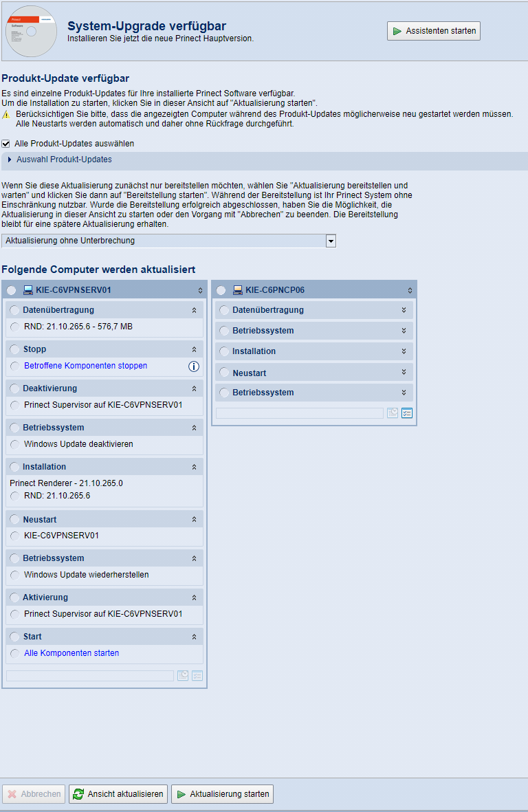Click status circle beside Windows Update deaktivieren

[x=15, y=444]
